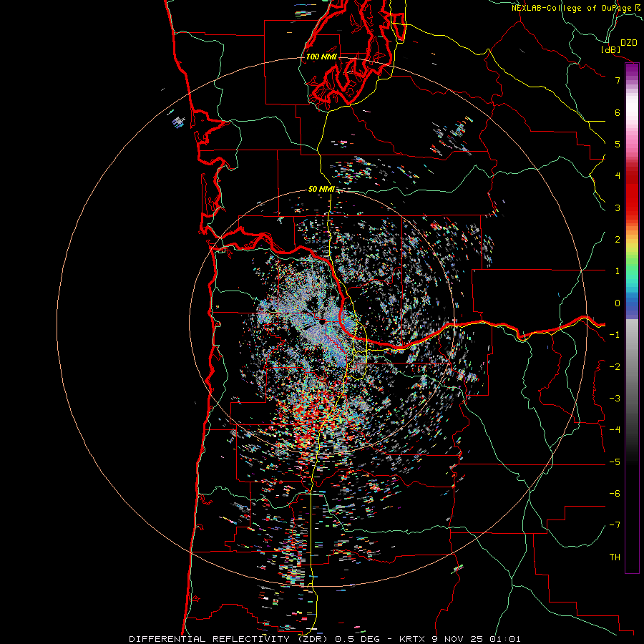Click color scale label -4
This screenshot has width=644, height=644.
click(x=615, y=430)
